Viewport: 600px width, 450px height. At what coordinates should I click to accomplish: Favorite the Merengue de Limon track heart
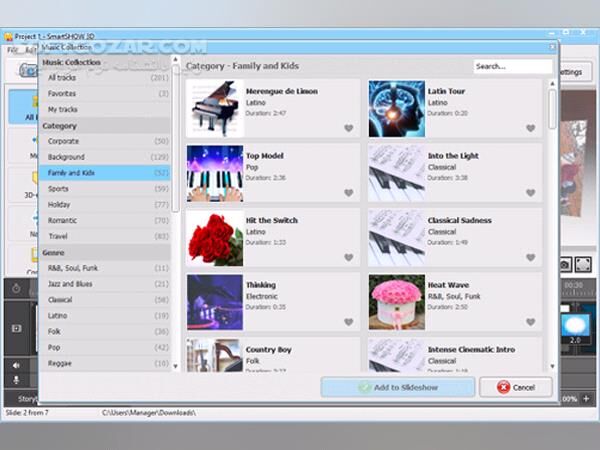[x=349, y=128]
